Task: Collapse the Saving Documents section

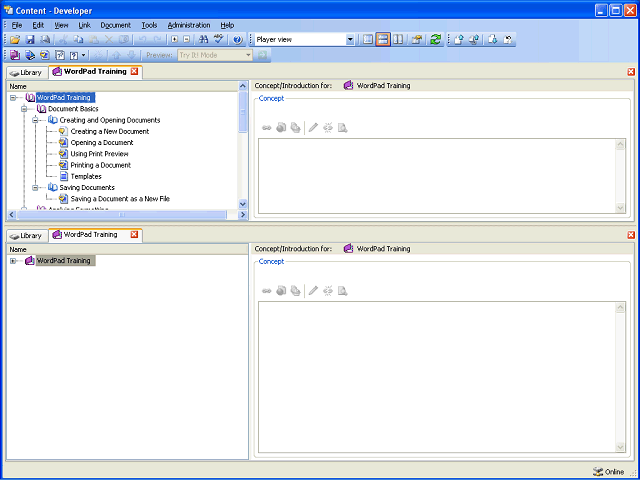Action: 36,188
